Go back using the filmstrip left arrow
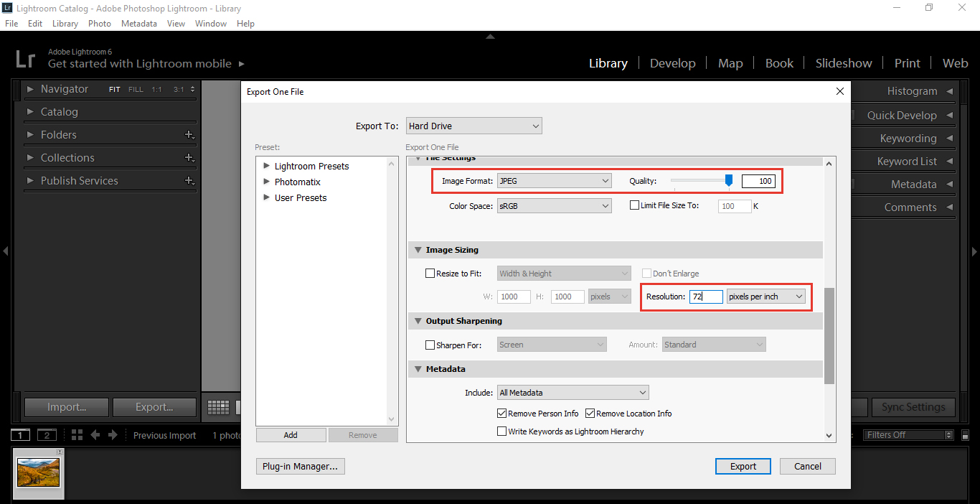Viewport: 980px width, 504px height. click(95, 435)
